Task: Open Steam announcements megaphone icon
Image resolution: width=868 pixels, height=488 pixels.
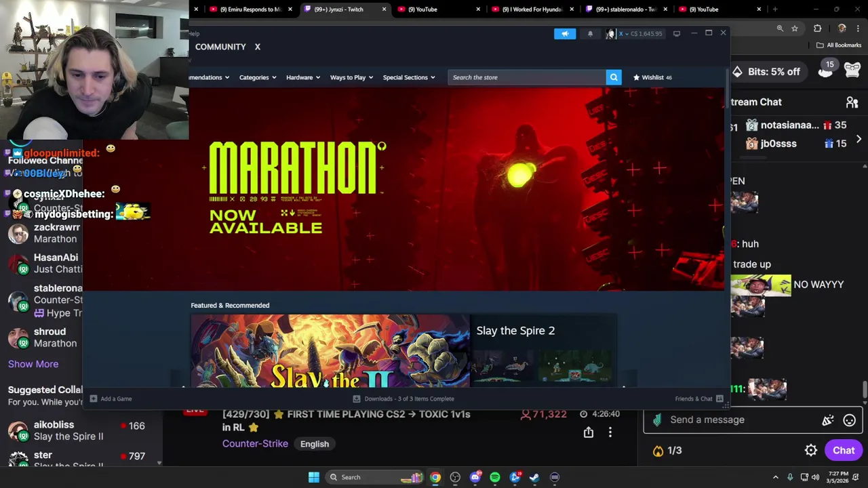Action: coord(564,34)
